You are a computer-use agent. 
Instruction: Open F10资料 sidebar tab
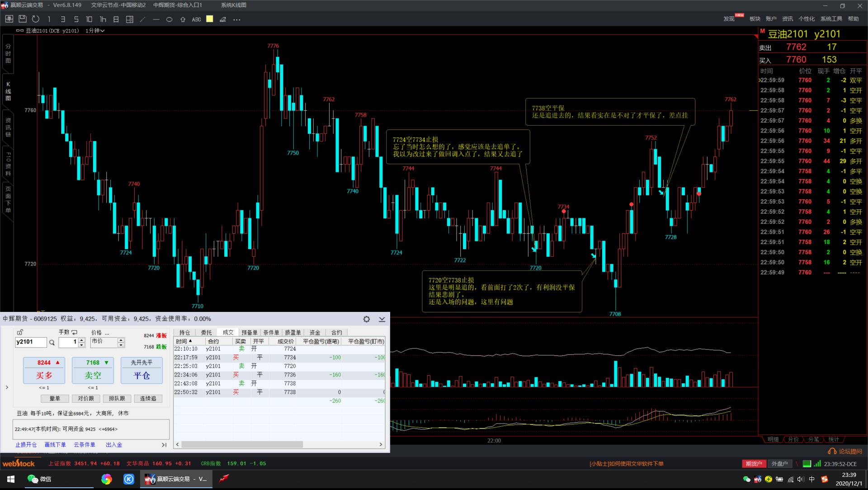click(x=8, y=164)
